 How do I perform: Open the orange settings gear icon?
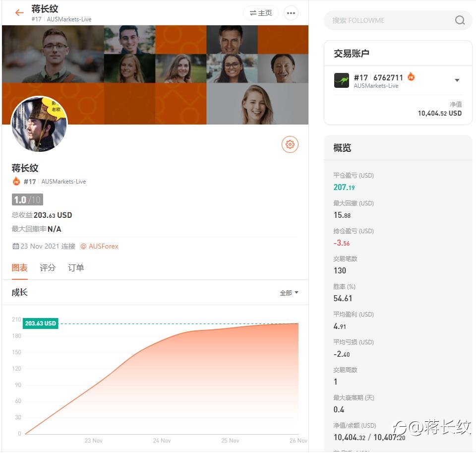point(290,144)
